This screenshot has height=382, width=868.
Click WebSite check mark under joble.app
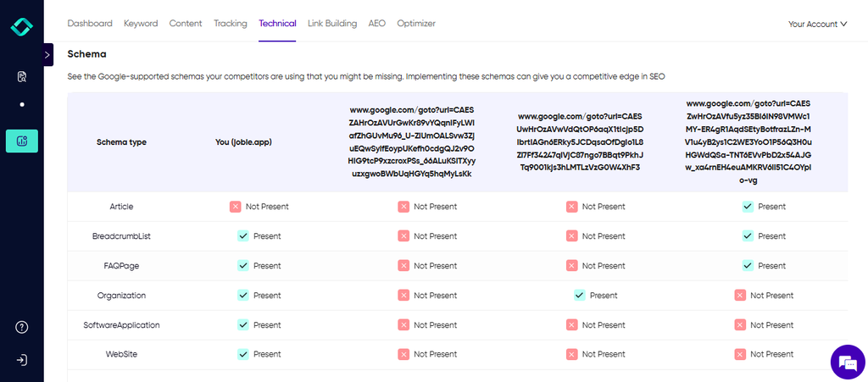243,354
